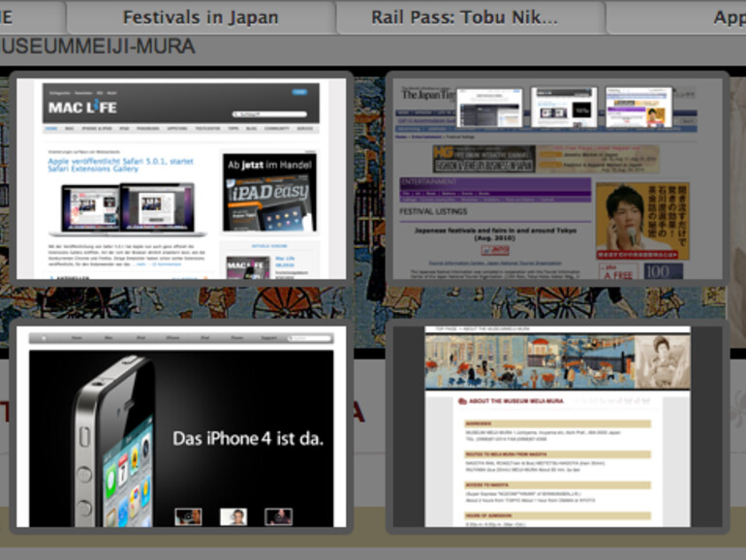Click Japanese festivals and fairs in Tokyo title

495,233
